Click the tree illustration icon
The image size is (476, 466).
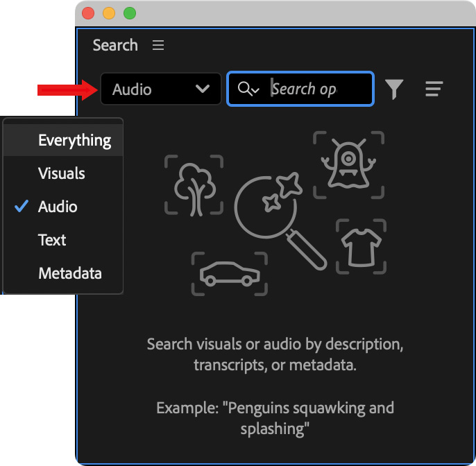pos(194,184)
